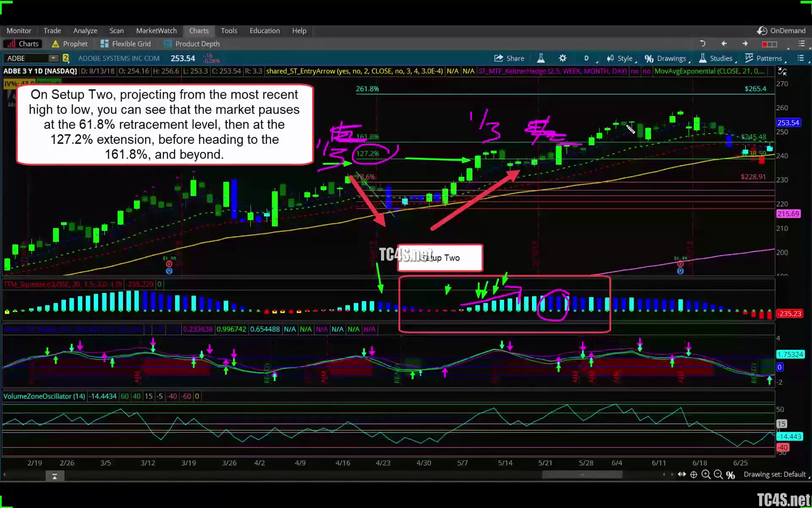The width and height of the screenshot is (812, 508).
Task: Click the ST_MTF_KeltnerHedge study label
Action: (x=552, y=71)
